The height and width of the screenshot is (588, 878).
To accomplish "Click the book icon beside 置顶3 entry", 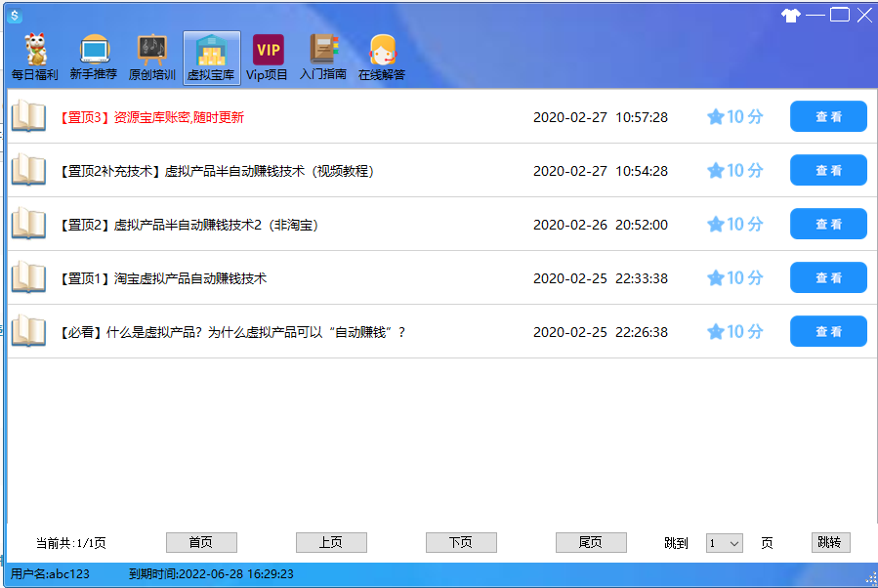I will [28, 116].
